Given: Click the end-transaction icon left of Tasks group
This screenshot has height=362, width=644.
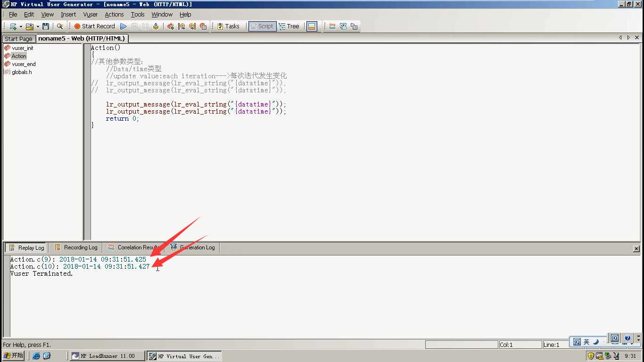Looking at the screenshot, I should (192, 26).
